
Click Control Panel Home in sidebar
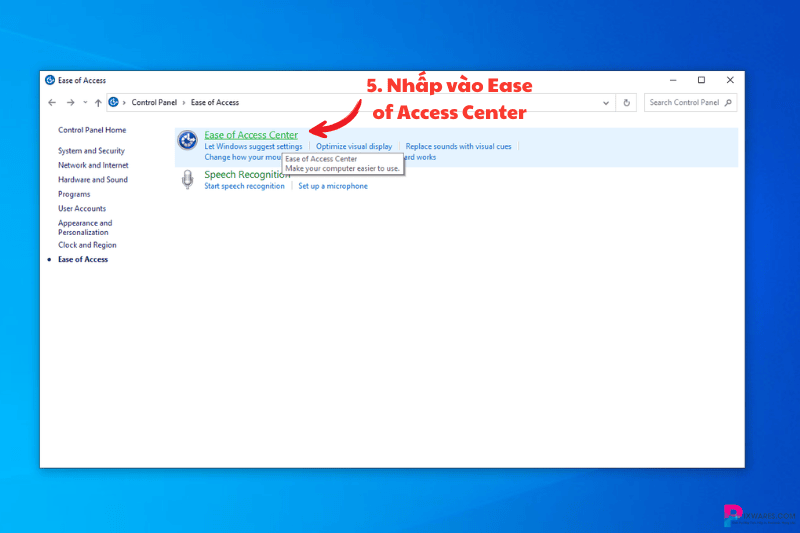(x=92, y=130)
